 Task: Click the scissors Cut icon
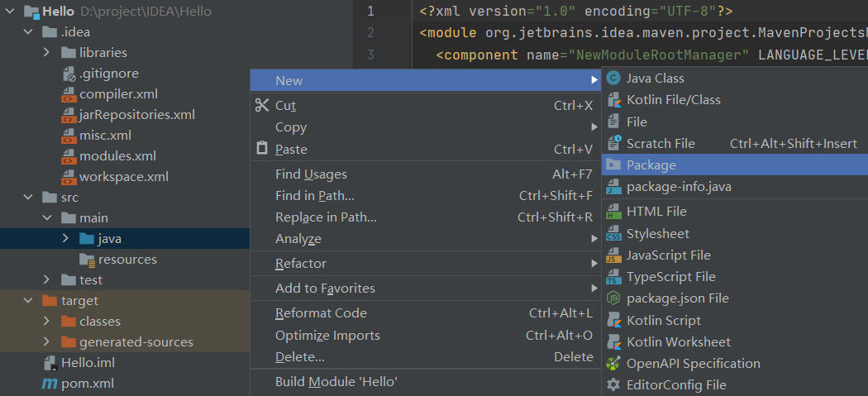click(262, 105)
